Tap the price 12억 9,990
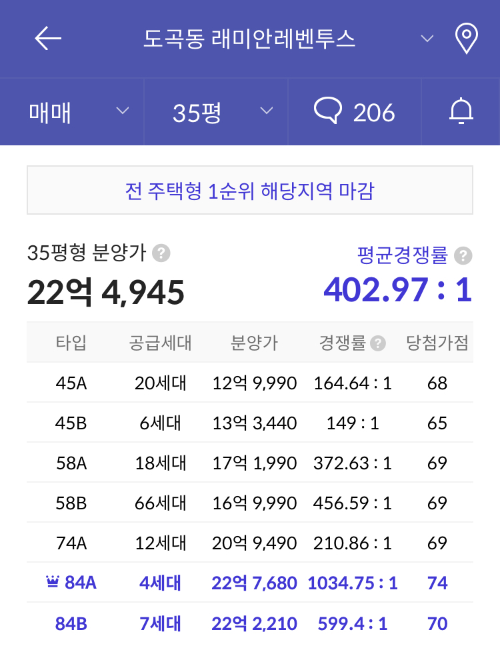This screenshot has height=659, width=500. point(255,383)
